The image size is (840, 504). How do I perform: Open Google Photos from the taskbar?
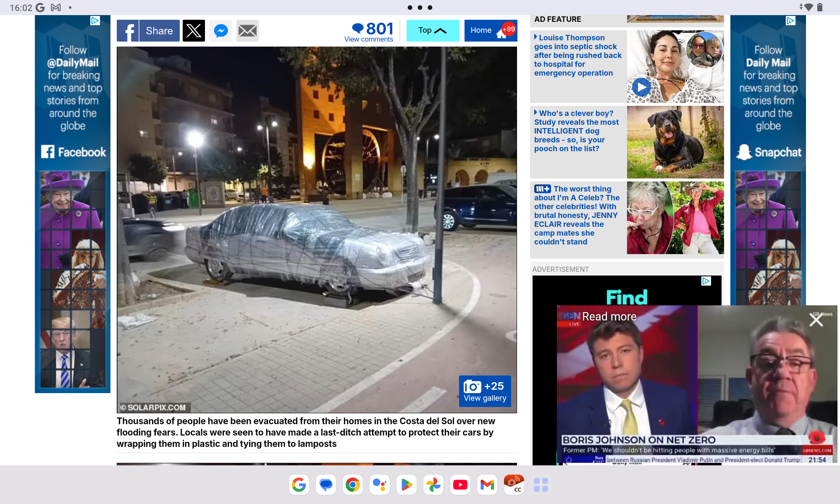[433, 485]
